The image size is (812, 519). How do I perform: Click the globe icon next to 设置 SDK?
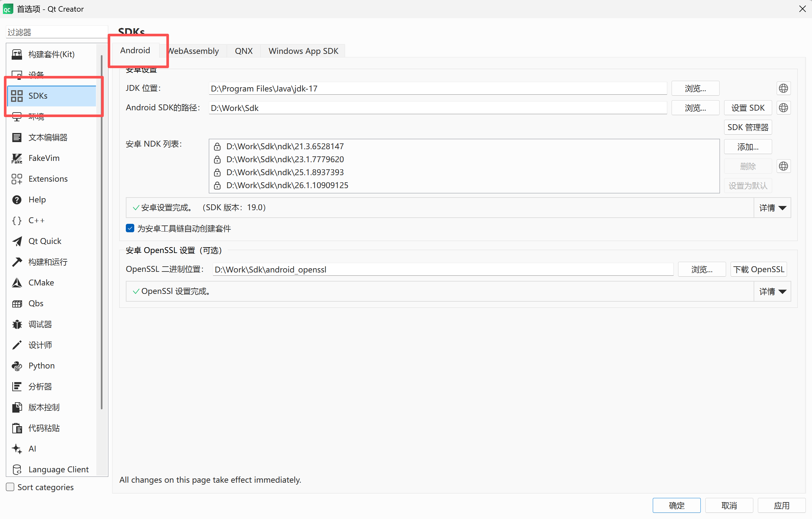[783, 108]
